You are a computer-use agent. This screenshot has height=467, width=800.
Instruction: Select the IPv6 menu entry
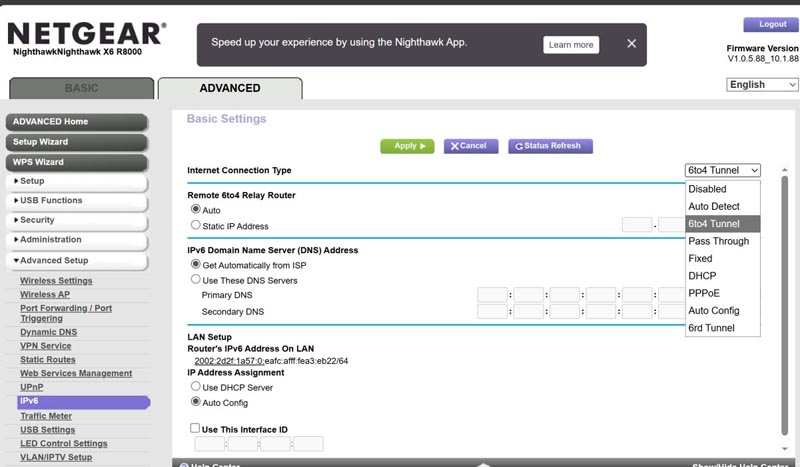coord(84,402)
